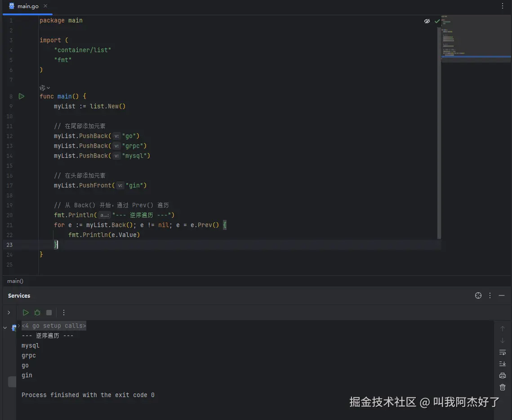Clear console with trash icon
The width and height of the screenshot is (512, 420).
tap(502, 387)
